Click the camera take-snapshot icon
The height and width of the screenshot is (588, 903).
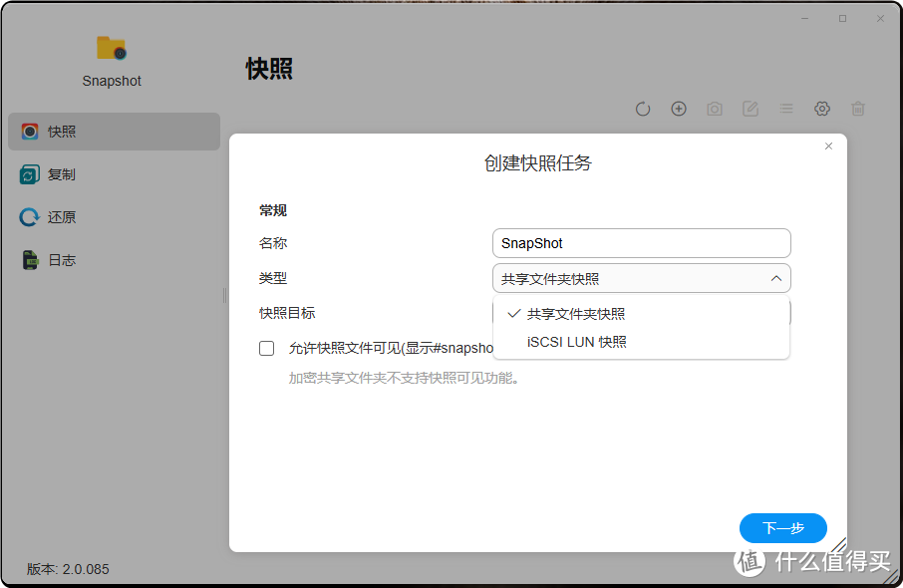(x=715, y=109)
